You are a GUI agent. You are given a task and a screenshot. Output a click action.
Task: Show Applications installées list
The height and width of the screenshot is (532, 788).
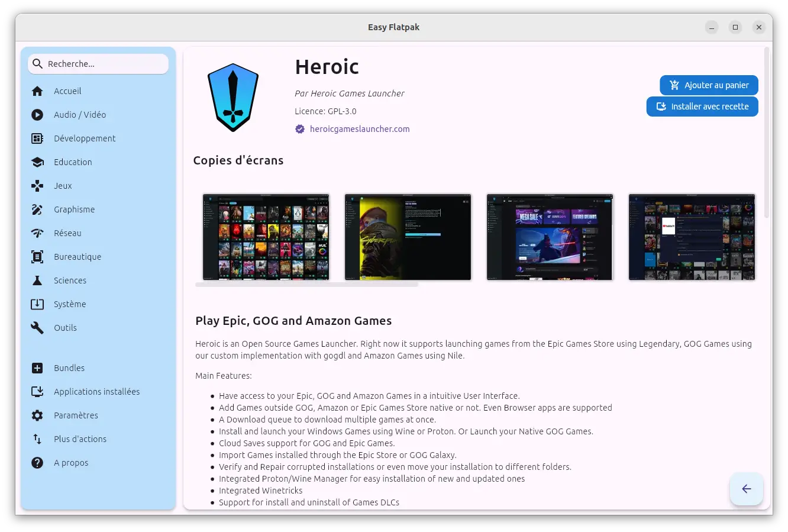(98, 392)
